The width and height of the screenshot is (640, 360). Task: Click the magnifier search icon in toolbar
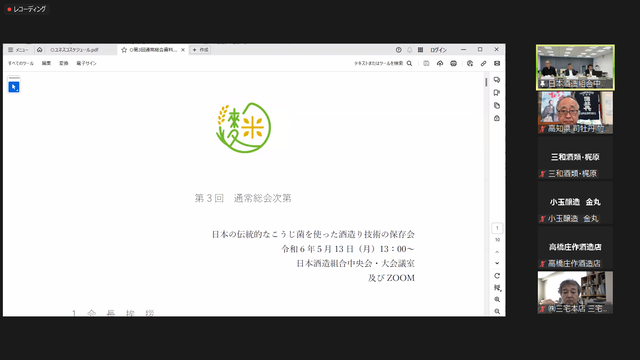(409, 63)
